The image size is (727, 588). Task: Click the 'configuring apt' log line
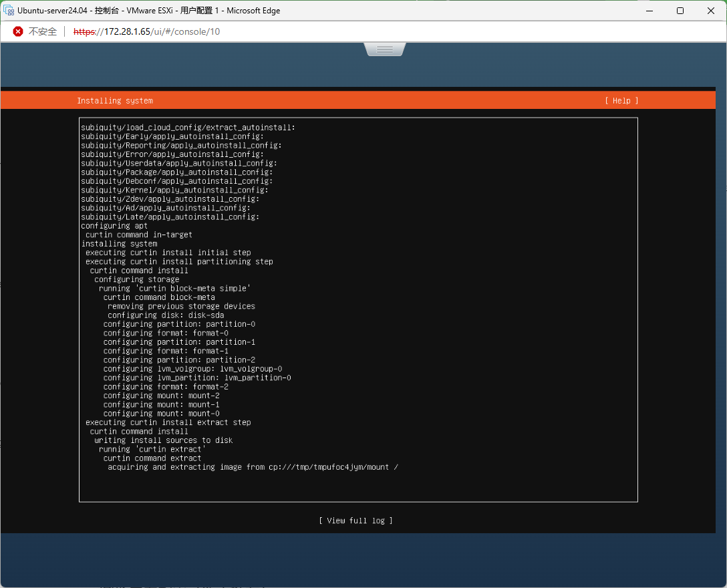114,226
